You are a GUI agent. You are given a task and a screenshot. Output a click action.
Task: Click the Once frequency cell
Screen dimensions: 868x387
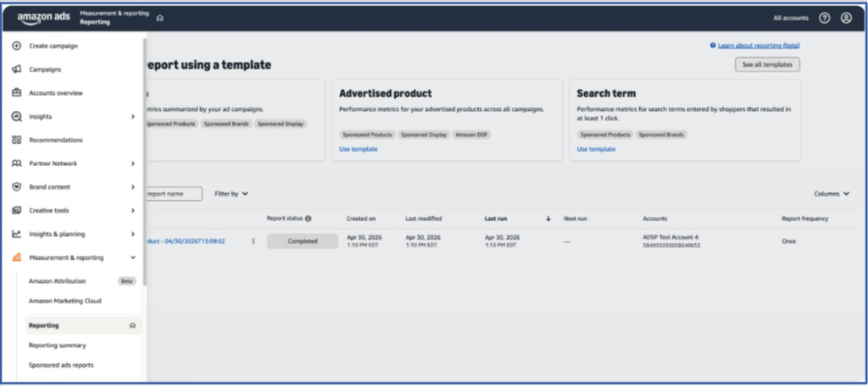(788, 241)
